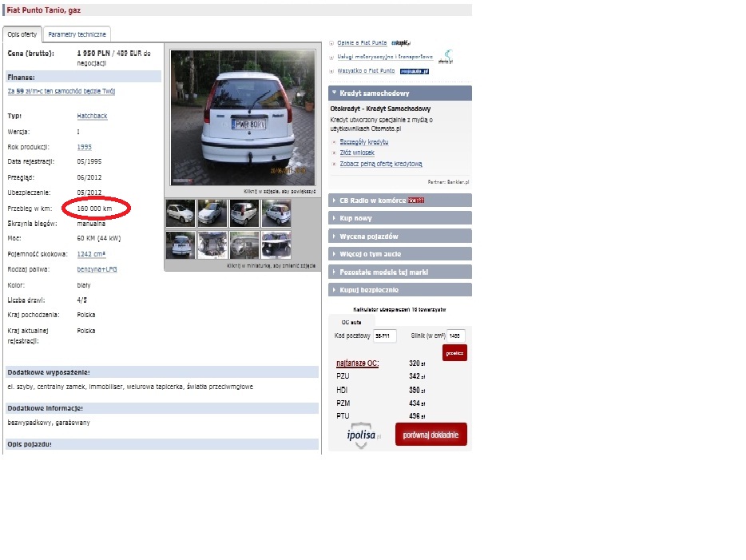Show the open trunk thumbnail photo
Image resolution: width=746 pixels, height=560 pixels.
276,245
